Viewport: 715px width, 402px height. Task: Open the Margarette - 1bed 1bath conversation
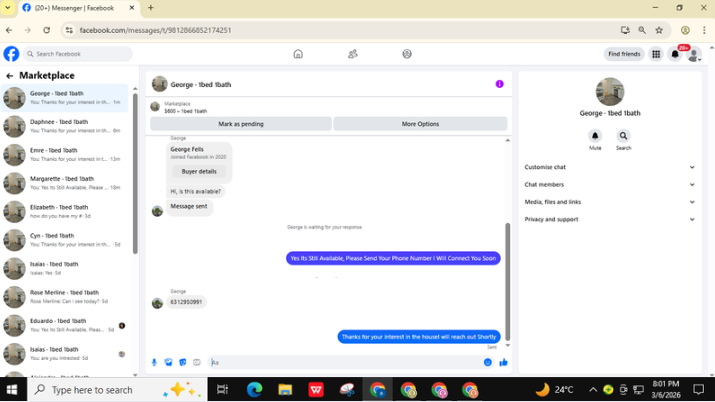[x=65, y=183]
